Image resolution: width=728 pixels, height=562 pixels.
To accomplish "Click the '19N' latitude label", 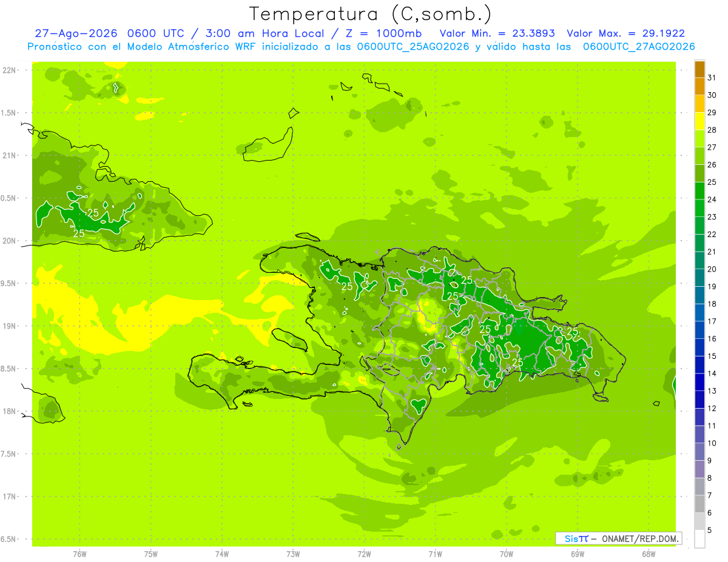I will pyautogui.click(x=10, y=326).
